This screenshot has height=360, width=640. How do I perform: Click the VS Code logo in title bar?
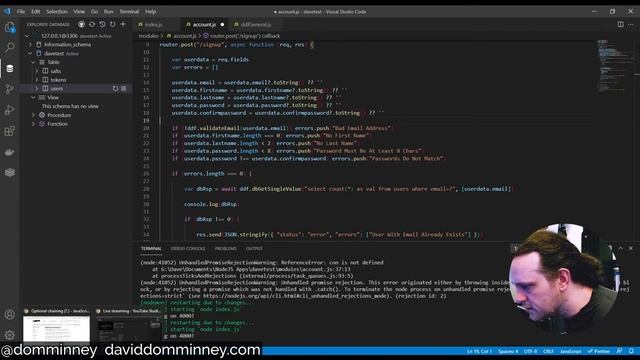coord(7,11)
